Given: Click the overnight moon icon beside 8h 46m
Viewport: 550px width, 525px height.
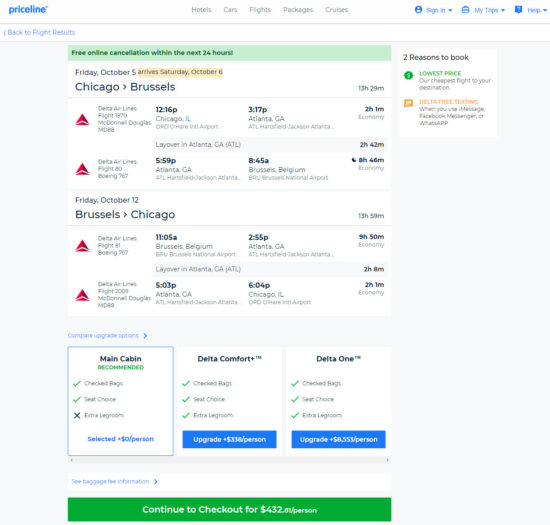Looking at the screenshot, I should click(x=354, y=160).
